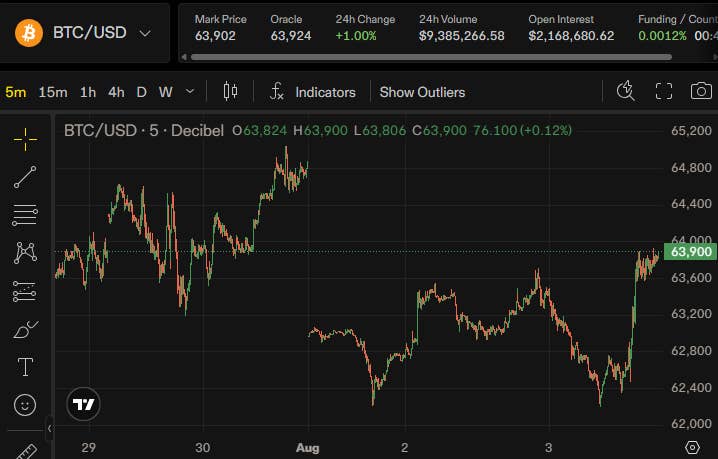Screen dimensions: 718x459
Task: Open the emoji sticker tool
Action: (25, 405)
